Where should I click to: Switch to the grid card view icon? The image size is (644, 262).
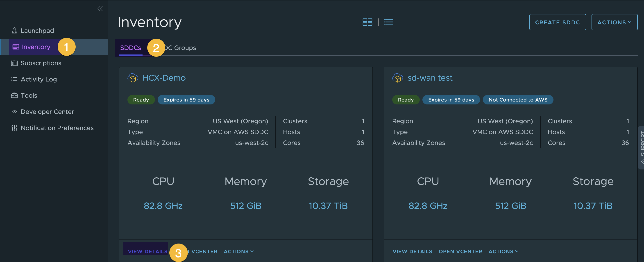pos(367,22)
